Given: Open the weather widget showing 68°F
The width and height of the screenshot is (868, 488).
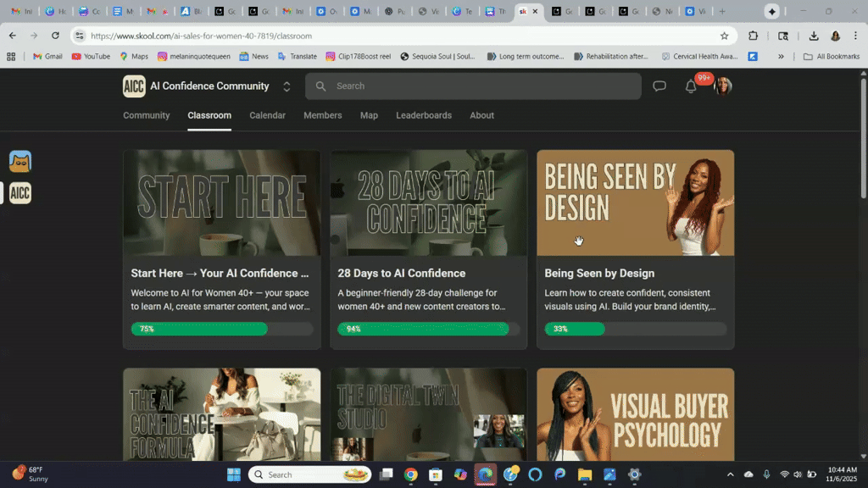Looking at the screenshot, I should pyautogui.click(x=31, y=474).
